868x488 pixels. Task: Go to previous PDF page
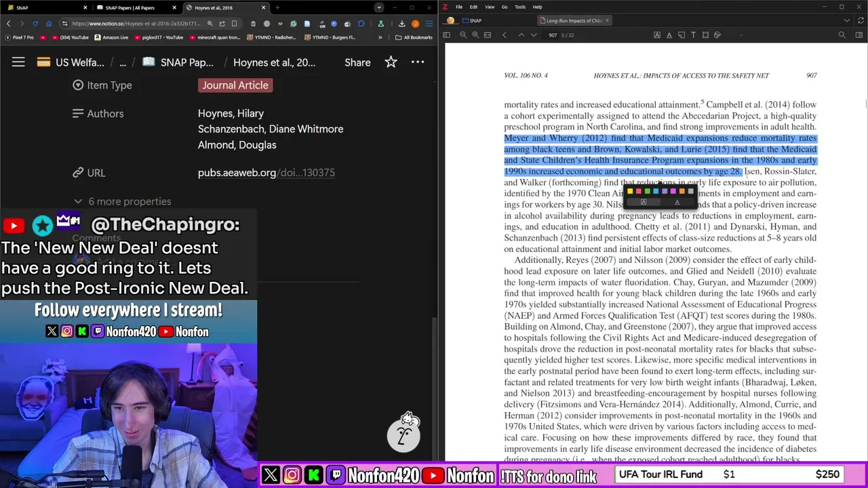coord(521,35)
